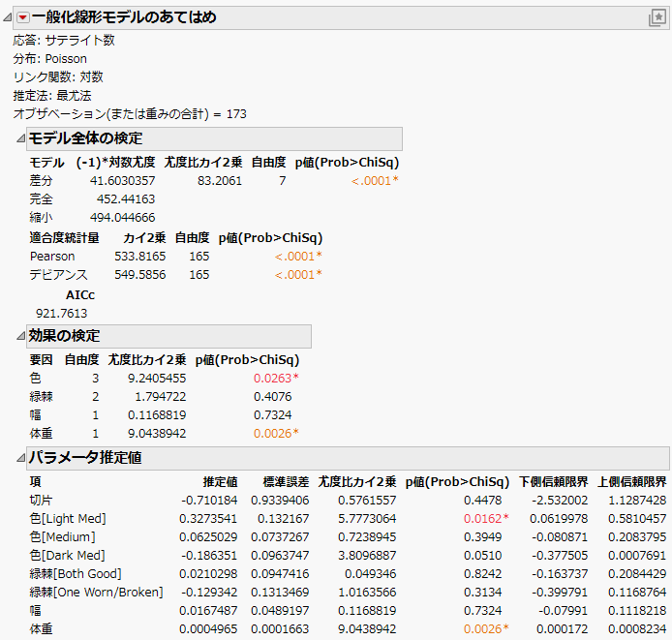Screen dimensions: 672x640
Task: Select the 体重 row in 効果の検定
Action: pos(42,433)
